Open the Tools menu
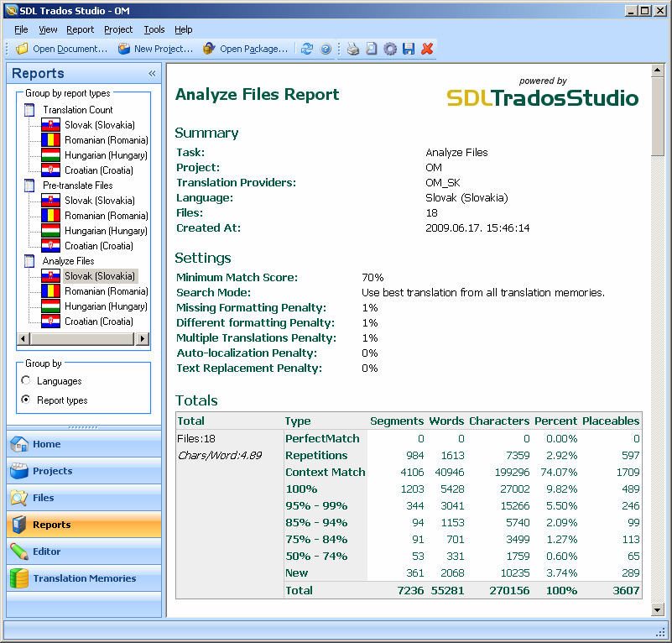The image size is (672, 643). 154,29
